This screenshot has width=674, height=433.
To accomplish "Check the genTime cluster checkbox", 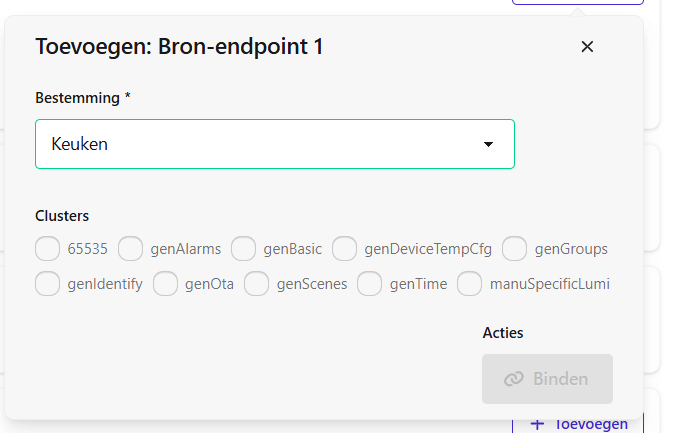I will coord(370,284).
